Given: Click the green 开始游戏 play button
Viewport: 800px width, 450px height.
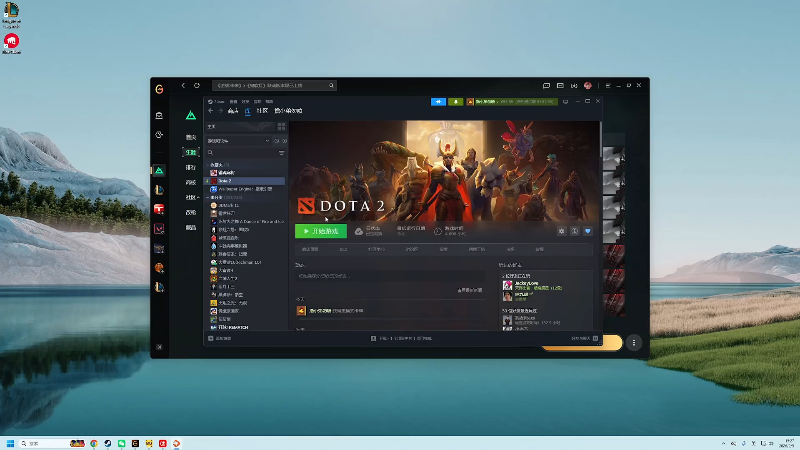Looking at the screenshot, I should pyautogui.click(x=321, y=231).
